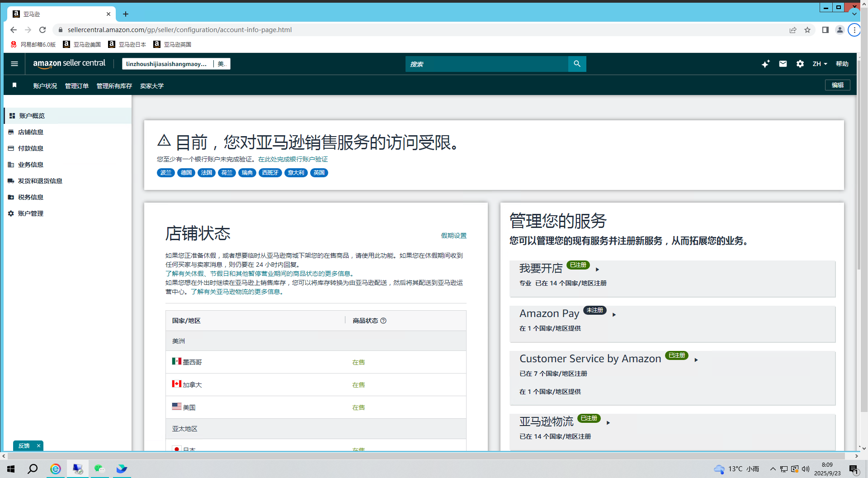Expand the Amazon Pay service arrow

tap(614, 315)
